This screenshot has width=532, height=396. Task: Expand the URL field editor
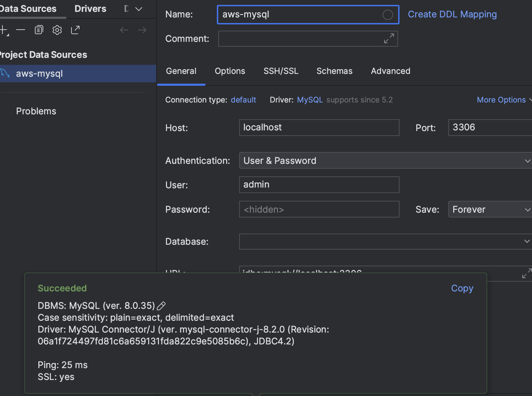pyautogui.click(x=527, y=273)
